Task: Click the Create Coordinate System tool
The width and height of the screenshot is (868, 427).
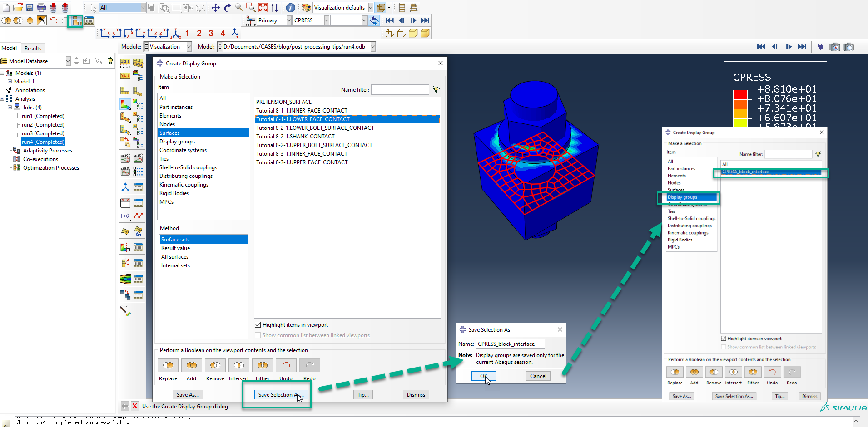Action: [125, 187]
